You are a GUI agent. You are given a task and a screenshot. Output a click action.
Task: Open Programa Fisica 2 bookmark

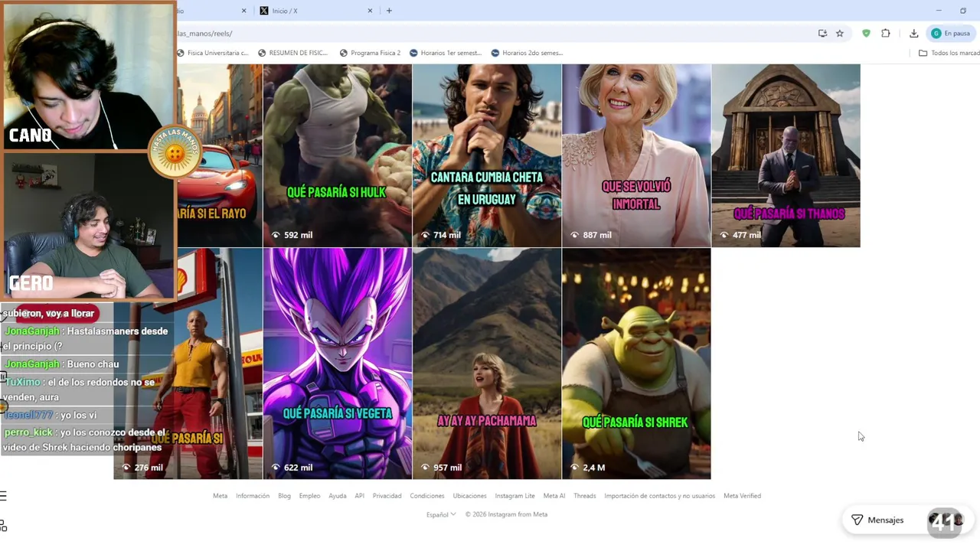[x=370, y=53]
